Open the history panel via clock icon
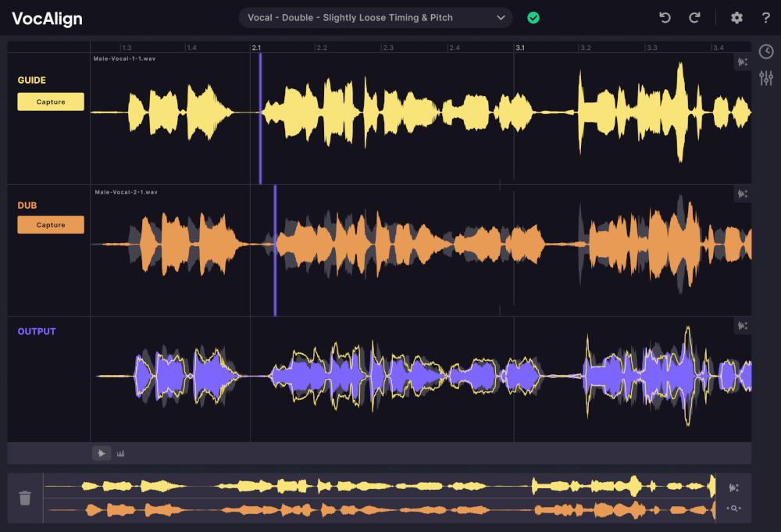Image resolution: width=781 pixels, height=532 pixels. [766, 52]
